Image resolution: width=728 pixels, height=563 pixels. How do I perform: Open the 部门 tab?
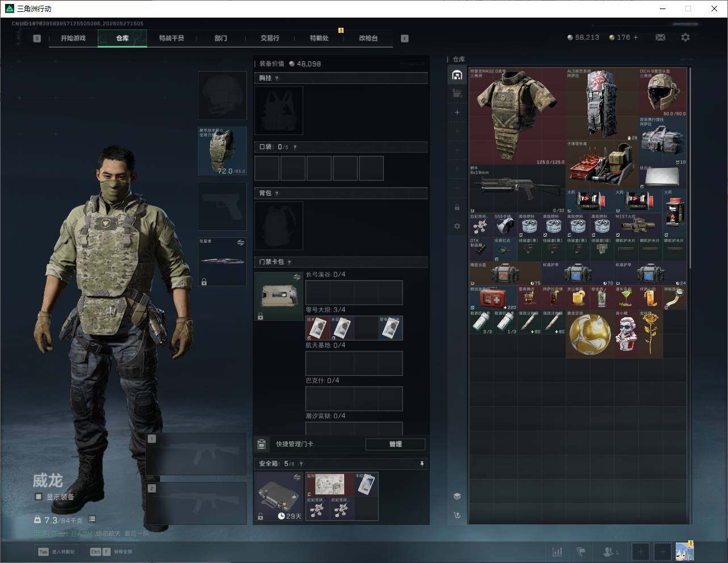[221, 38]
